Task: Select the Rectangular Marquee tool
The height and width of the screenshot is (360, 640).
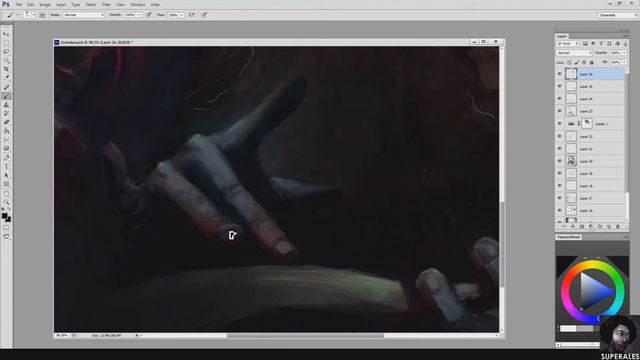Action: click(6, 43)
